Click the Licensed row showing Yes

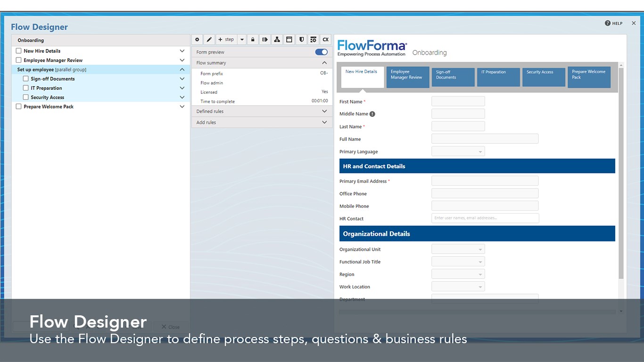tap(262, 92)
